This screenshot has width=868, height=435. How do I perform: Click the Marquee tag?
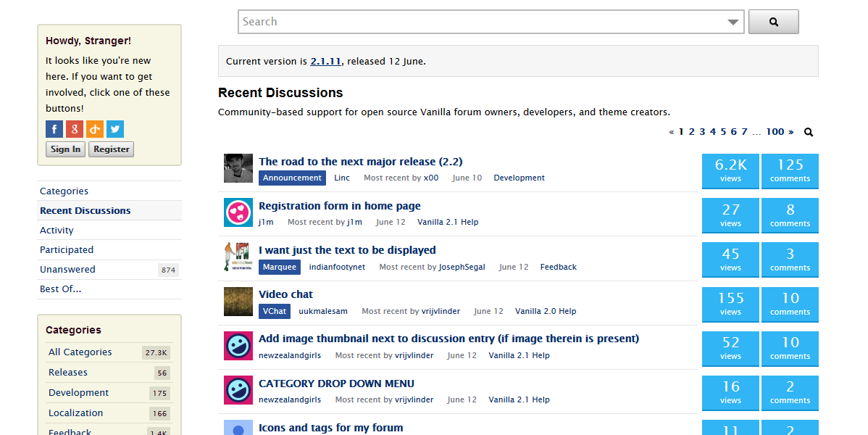[280, 267]
